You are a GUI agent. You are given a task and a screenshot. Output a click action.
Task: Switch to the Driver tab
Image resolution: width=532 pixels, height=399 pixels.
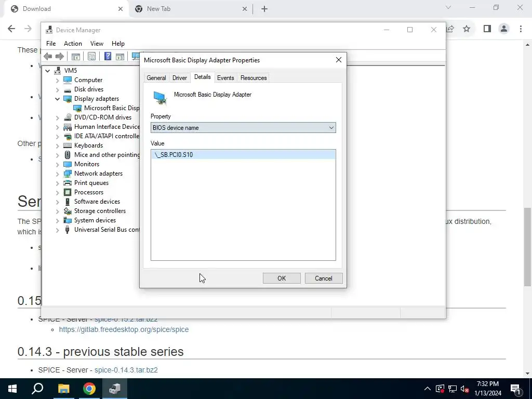179,78
